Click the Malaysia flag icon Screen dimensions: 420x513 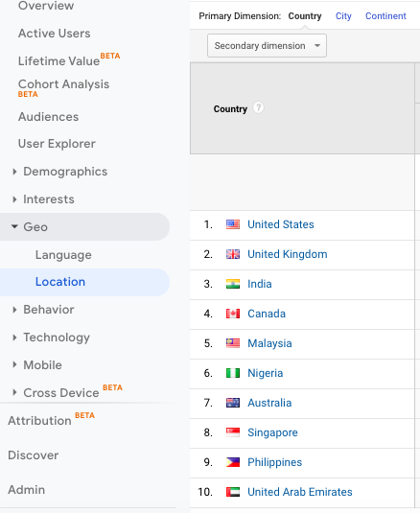(x=233, y=343)
